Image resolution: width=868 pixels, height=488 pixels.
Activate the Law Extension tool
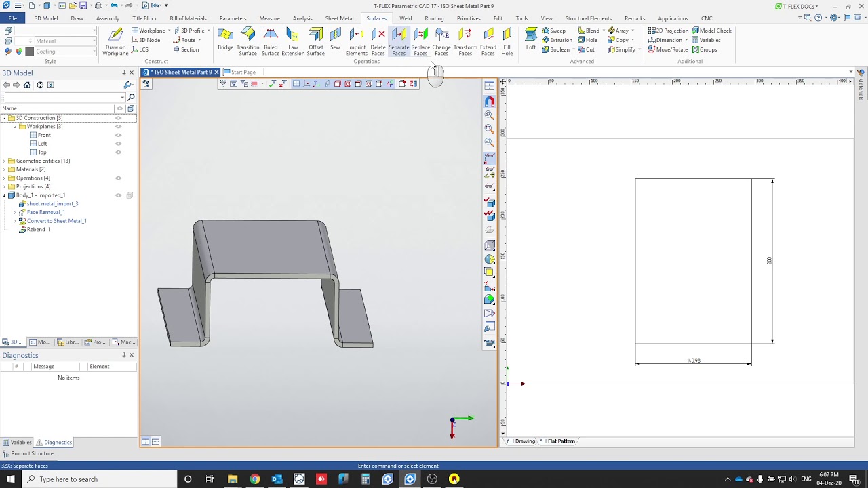293,41
